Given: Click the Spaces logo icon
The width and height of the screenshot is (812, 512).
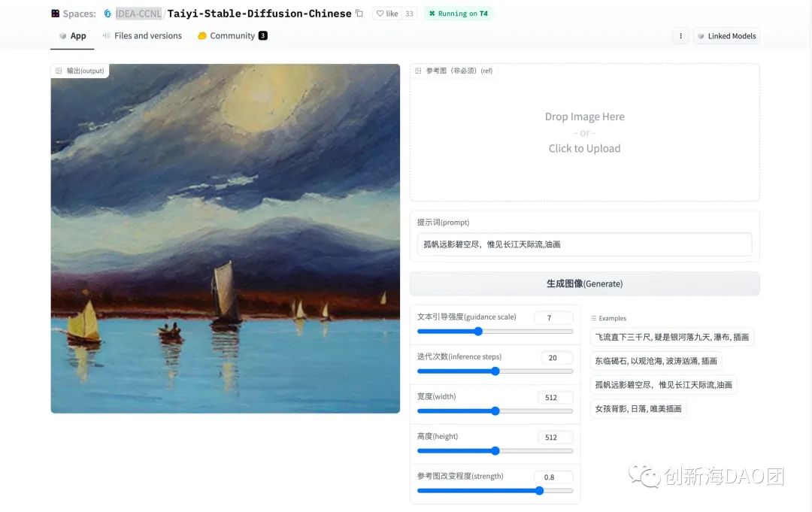Looking at the screenshot, I should coord(55,14).
